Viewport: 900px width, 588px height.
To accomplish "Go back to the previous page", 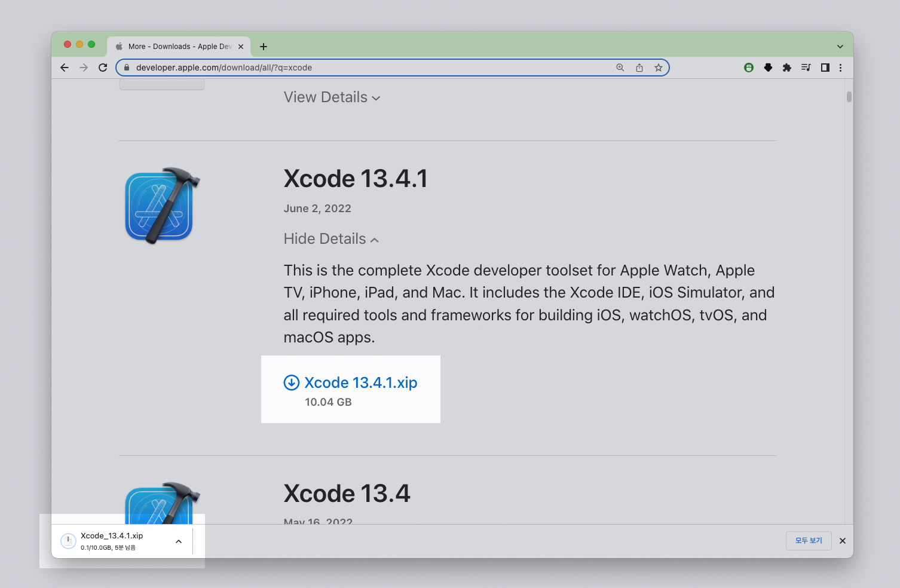I will [x=65, y=68].
